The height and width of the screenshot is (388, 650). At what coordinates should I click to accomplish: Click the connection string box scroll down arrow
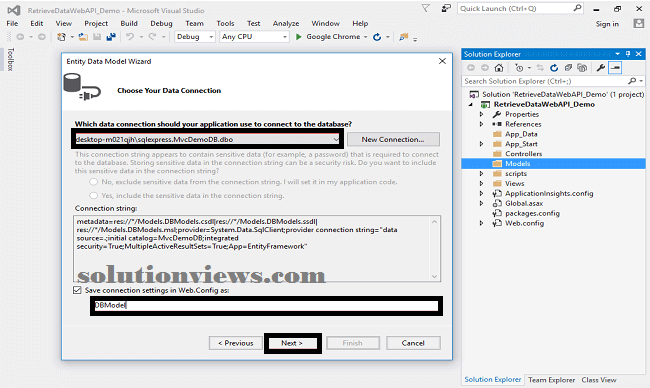tap(434, 276)
